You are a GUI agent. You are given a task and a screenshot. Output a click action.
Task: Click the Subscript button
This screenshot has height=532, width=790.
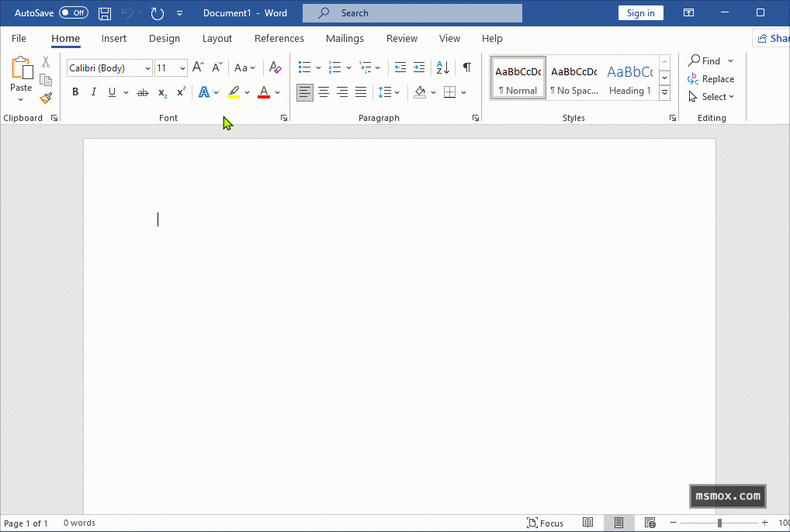162,92
